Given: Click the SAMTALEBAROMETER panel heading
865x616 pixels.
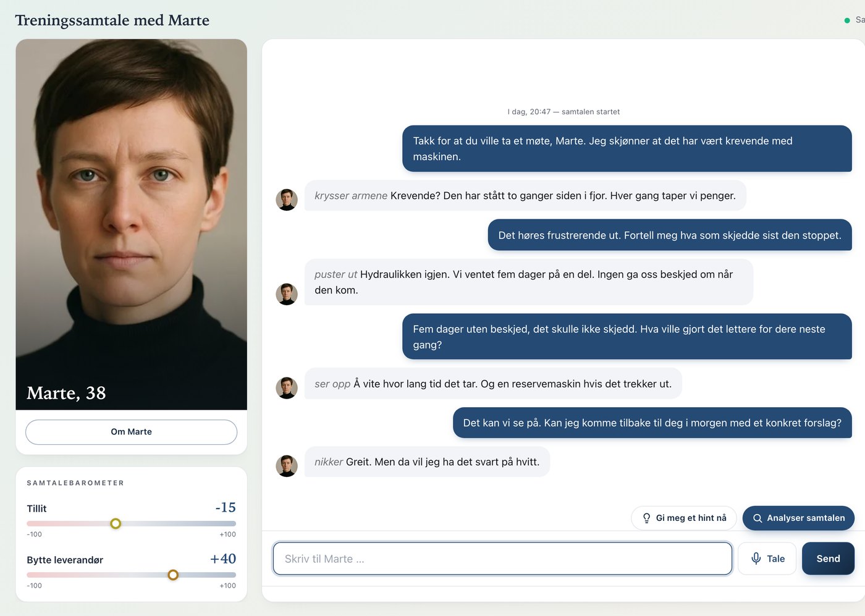Looking at the screenshot, I should 75,483.
